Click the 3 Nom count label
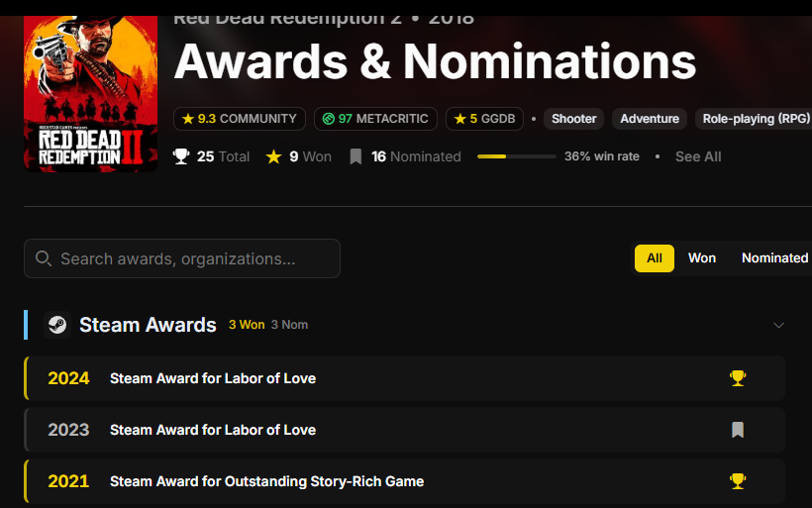 (289, 325)
